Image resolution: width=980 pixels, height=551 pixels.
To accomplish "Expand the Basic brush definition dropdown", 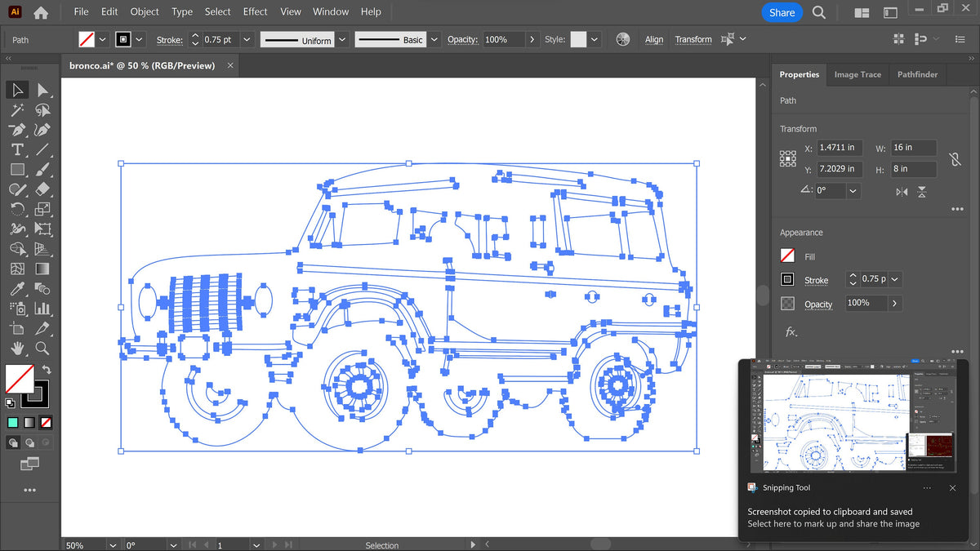I will click(x=434, y=39).
